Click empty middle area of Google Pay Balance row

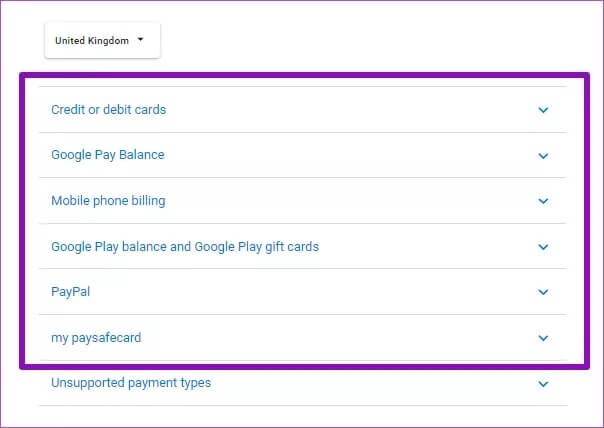tap(350, 156)
